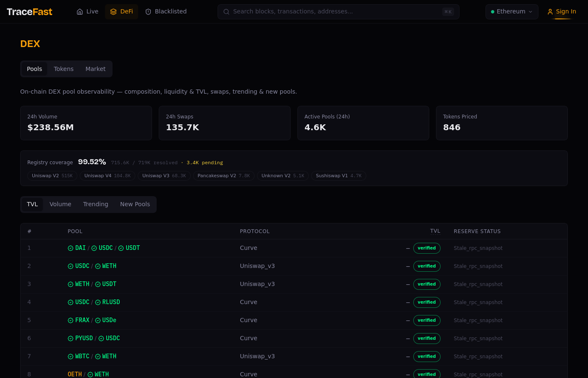Open the DAI / USDC / USDT pool

[104, 248]
